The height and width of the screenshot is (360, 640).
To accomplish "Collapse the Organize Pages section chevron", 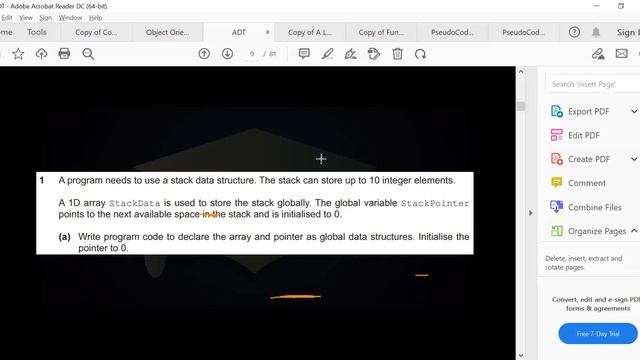I will [x=634, y=231].
